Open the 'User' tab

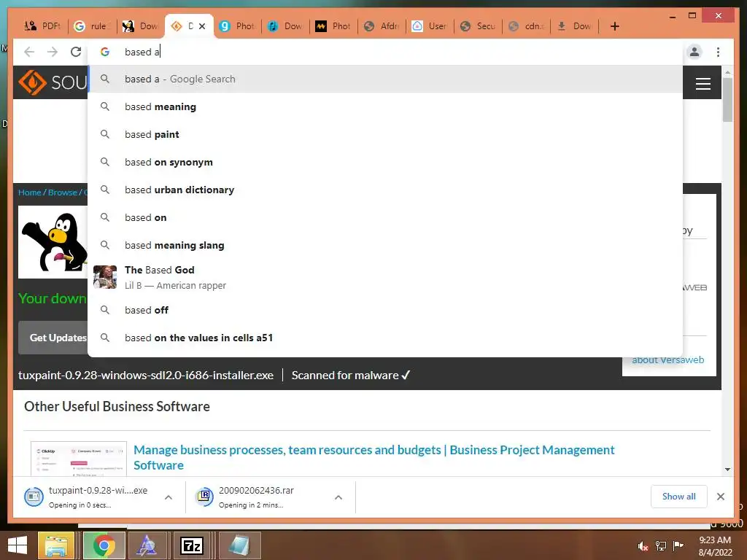click(430, 26)
